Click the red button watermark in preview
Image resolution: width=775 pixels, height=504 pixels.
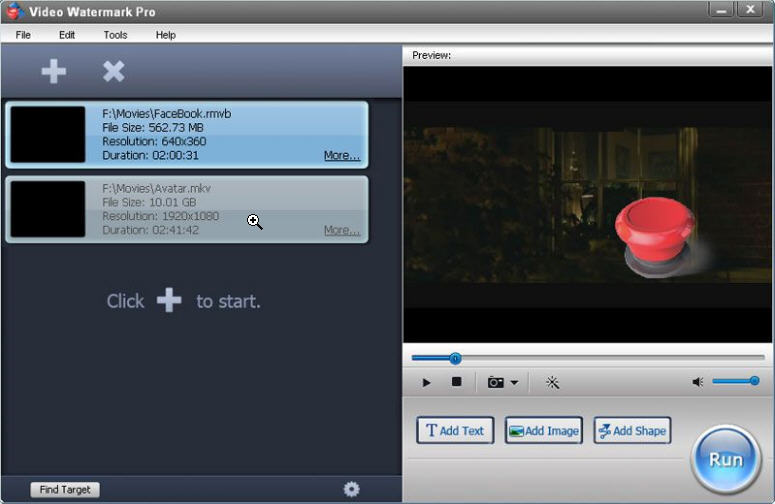click(655, 236)
